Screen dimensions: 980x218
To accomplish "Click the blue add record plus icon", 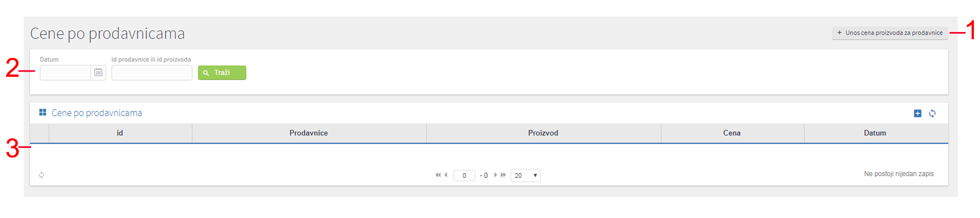I will tap(918, 113).
